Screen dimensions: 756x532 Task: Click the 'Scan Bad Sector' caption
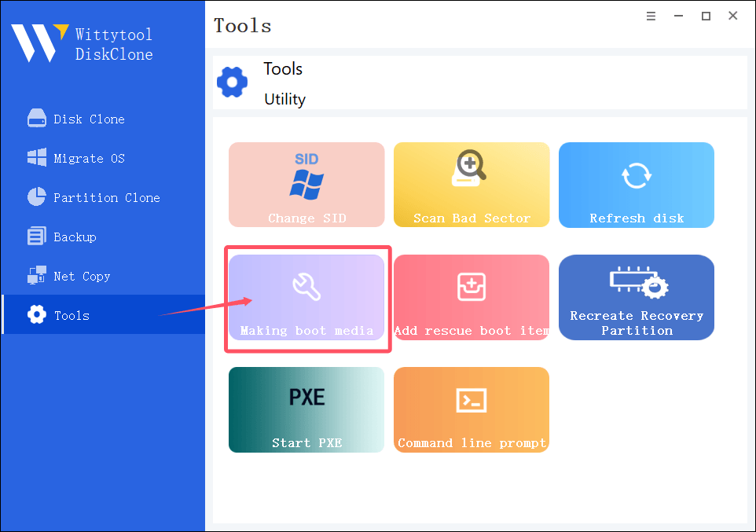[x=472, y=218]
